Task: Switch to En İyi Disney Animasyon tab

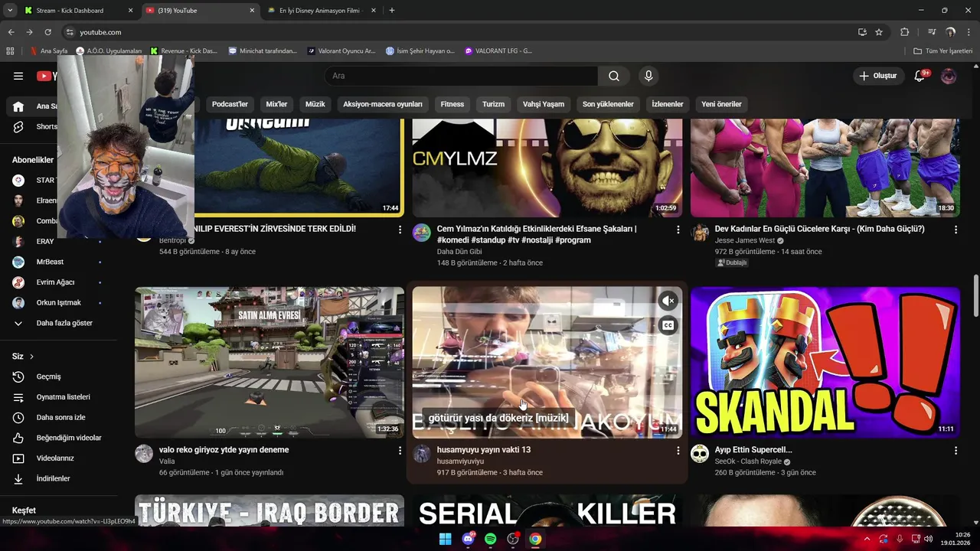Action: pyautogui.click(x=322, y=11)
